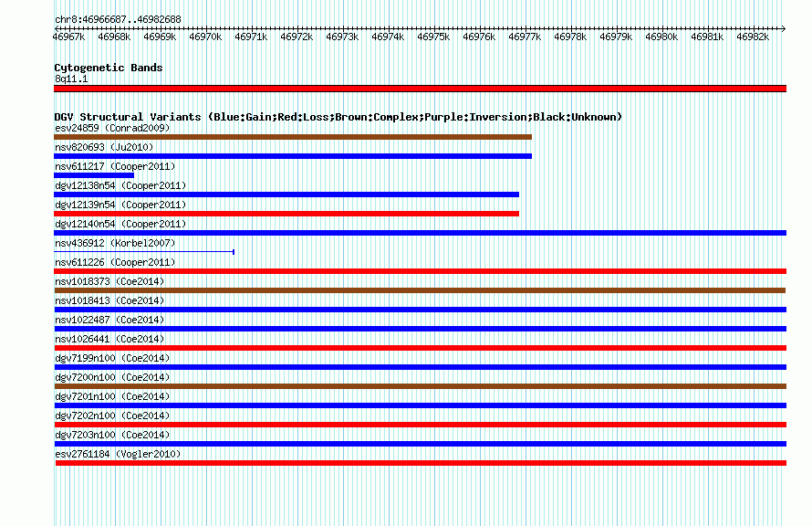Screen dimensions: 812x526
Task: Select the red esv2761184 loss bar
Action: point(421,463)
